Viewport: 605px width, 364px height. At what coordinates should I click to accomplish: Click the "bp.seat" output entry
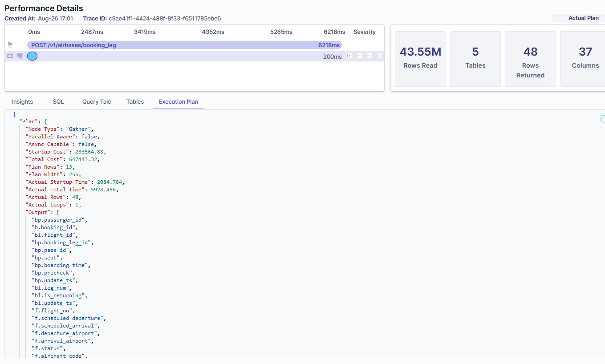(x=47, y=258)
